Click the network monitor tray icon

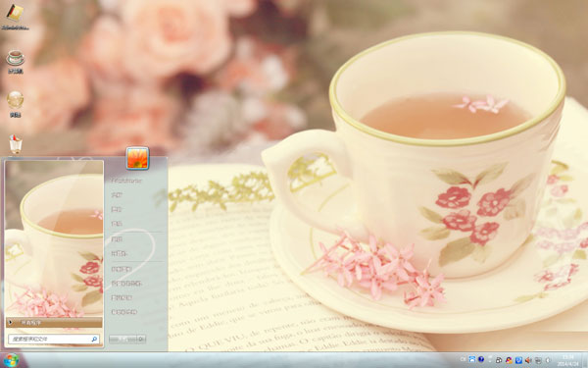tap(538, 360)
